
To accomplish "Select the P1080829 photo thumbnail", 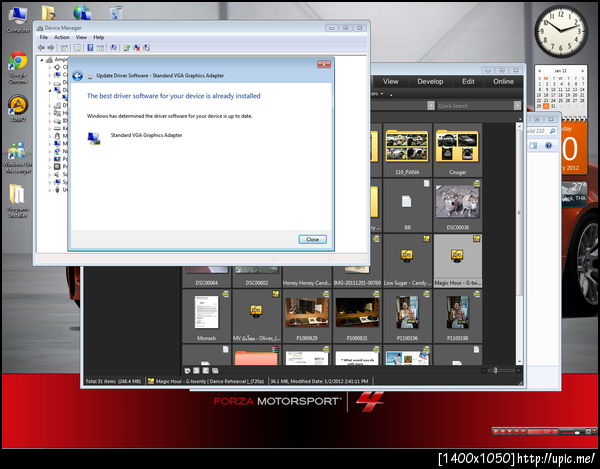I will point(307,316).
